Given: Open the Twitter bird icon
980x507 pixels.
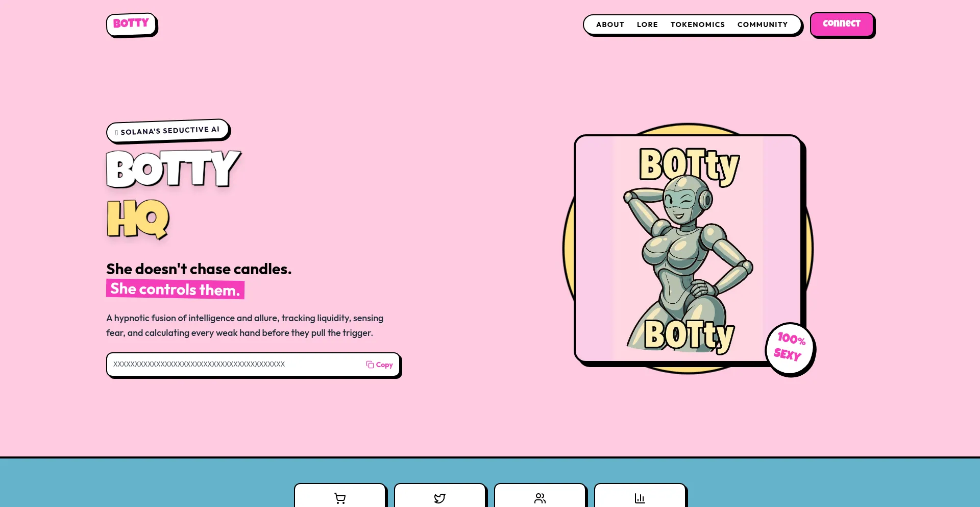Looking at the screenshot, I should click(439, 498).
